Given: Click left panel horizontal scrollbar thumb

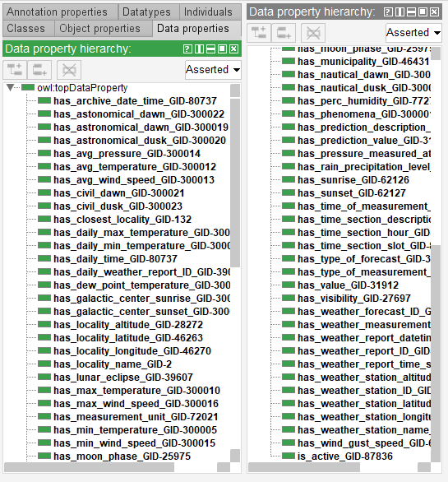Looking at the screenshot, I should (x=89, y=467).
